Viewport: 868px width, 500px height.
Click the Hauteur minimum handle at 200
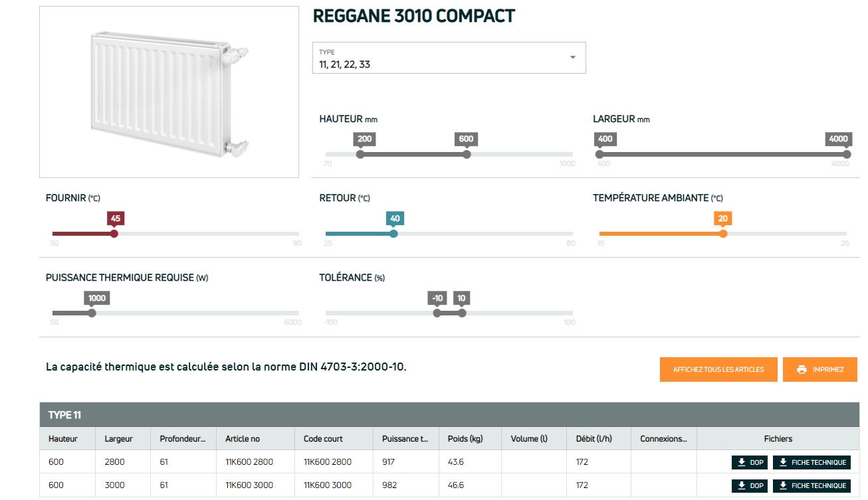click(360, 154)
